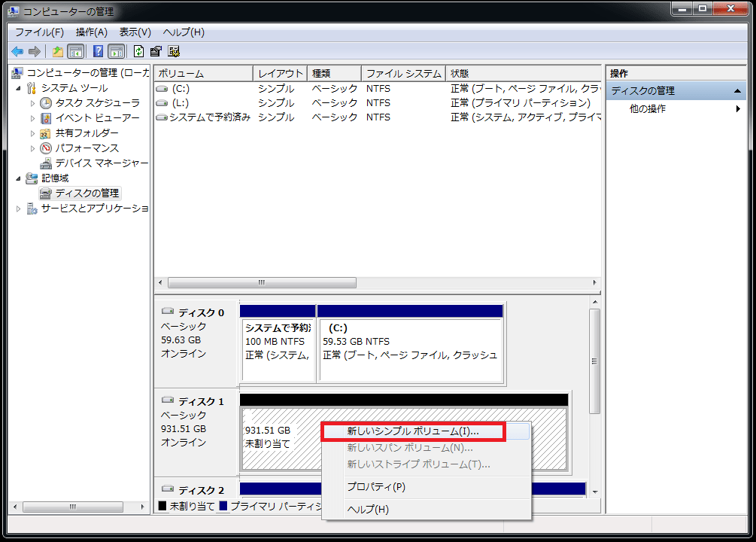Click the tree pane horizontal scrollbar thumb
The width and height of the screenshot is (756, 542).
click(73, 507)
